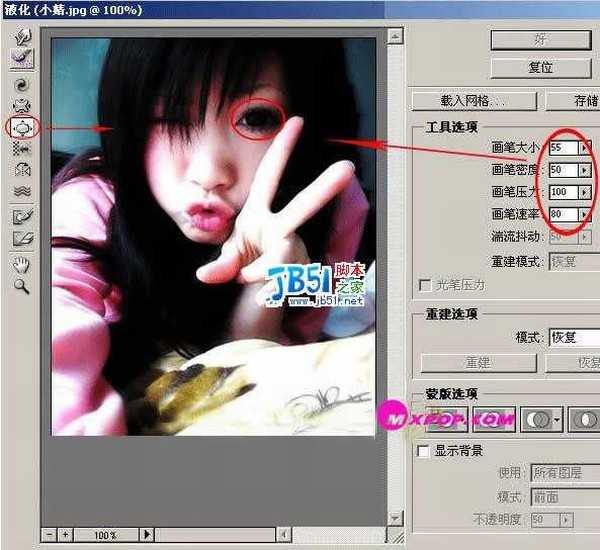This screenshot has height=550, width=600.
Task: Enable the 光笔压力 checkbox
Action: pos(425,285)
